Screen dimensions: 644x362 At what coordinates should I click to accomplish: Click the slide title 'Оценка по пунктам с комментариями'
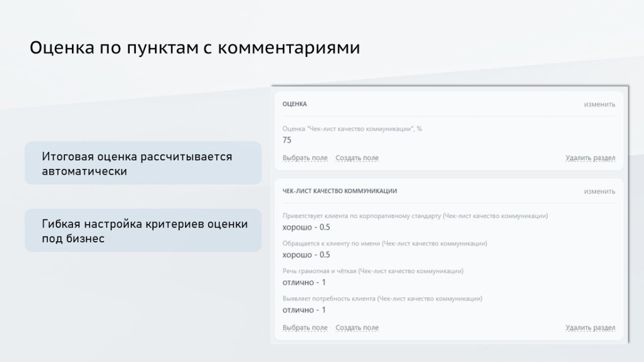pos(197,47)
